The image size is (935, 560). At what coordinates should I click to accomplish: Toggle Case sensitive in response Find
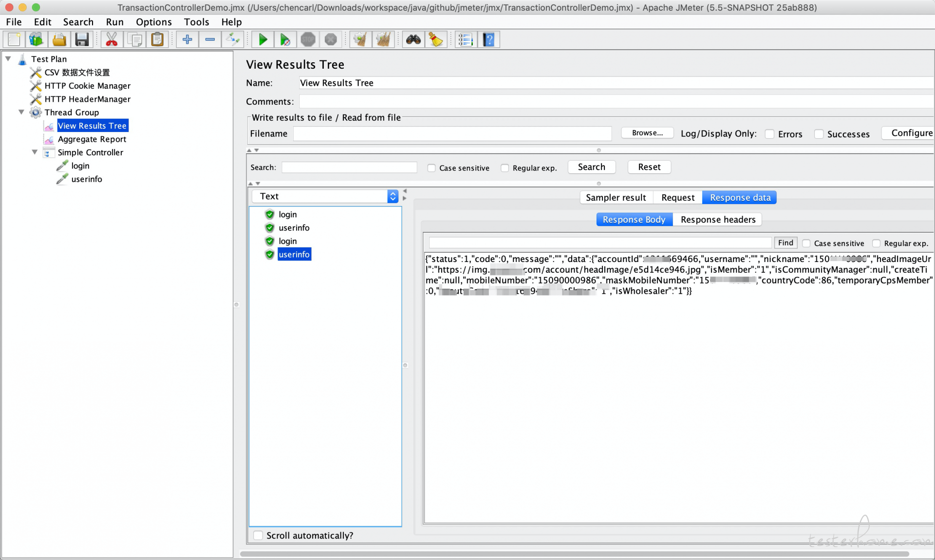coord(806,243)
